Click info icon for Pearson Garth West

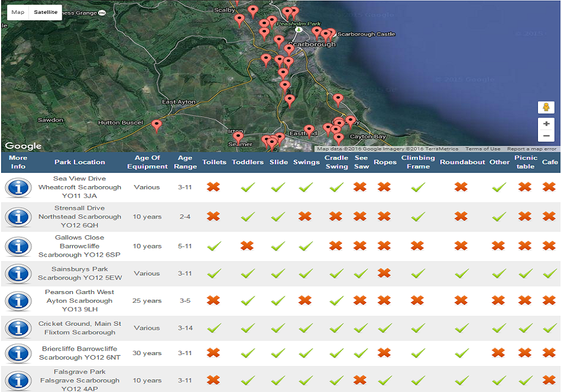(x=18, y=301)
